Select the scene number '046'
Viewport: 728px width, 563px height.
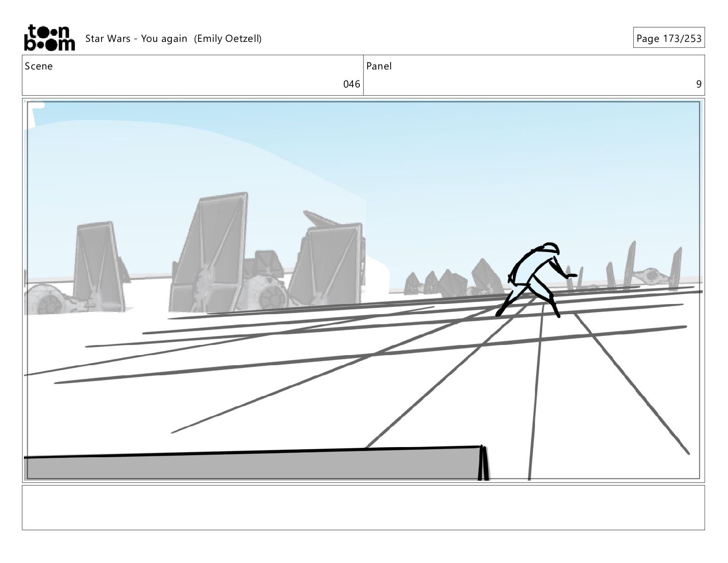pyautogui.click(x=352, y=84)
